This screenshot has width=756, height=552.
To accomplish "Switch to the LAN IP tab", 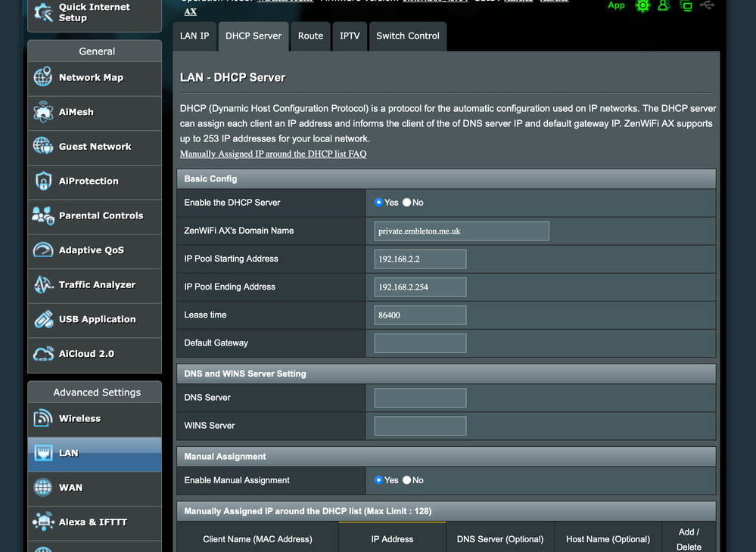I will tap(194, 36).
